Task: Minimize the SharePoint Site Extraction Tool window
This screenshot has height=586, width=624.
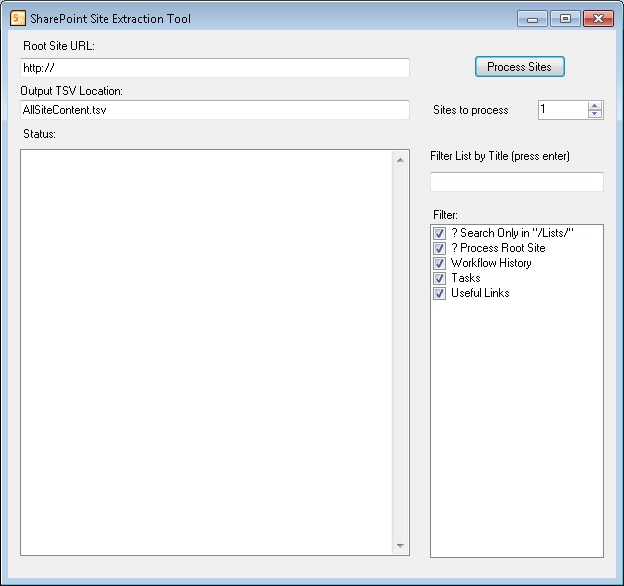Action: [532, 19]
